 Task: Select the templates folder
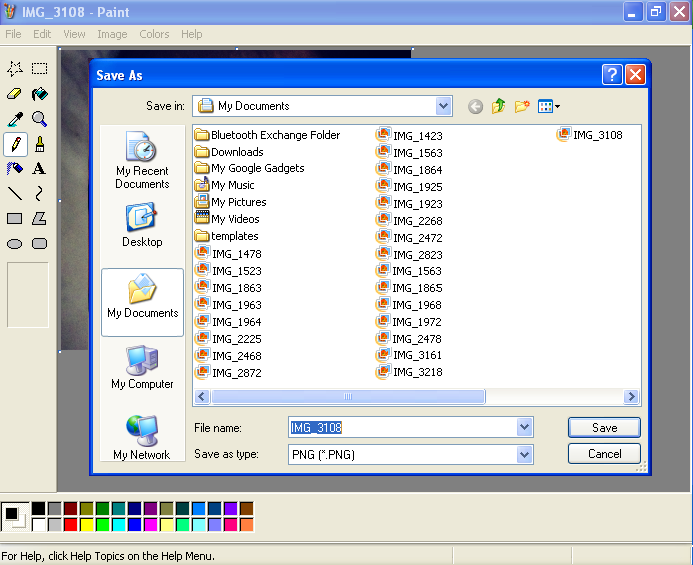click(x=226, y=236)
